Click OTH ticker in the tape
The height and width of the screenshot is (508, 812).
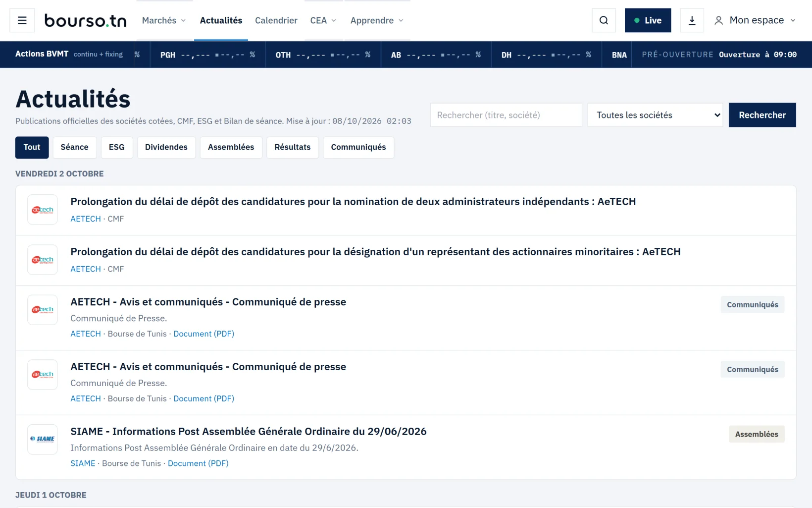(323, 55)
